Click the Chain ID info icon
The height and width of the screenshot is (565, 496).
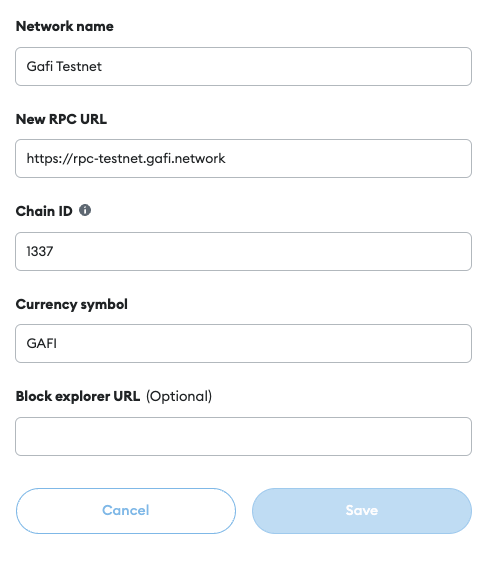pyautogui.click(x=85, y=210)
